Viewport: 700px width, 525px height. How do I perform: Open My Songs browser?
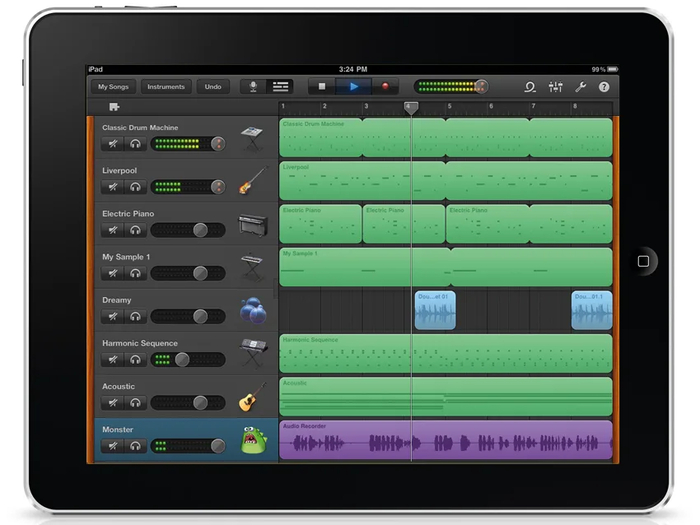(x=113, y=87)
